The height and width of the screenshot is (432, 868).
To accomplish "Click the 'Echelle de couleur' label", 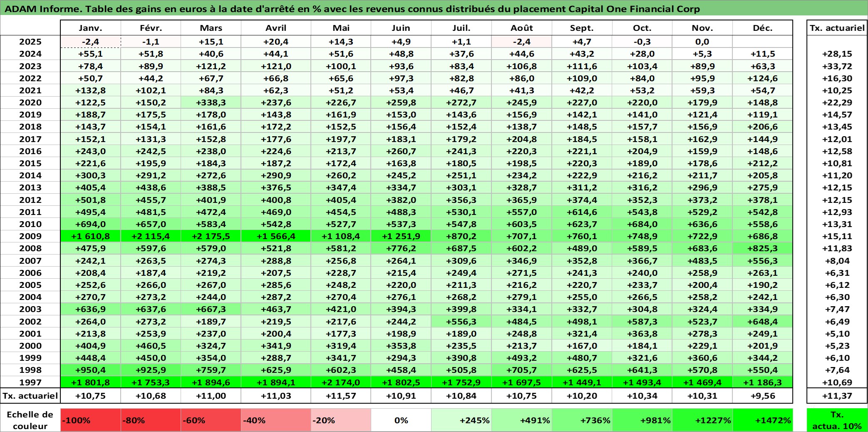I will [x=30, y=420].
